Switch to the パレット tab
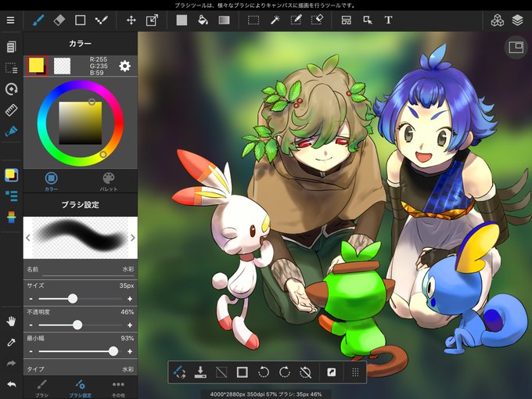532x399 pixels. tap(109, 182)
